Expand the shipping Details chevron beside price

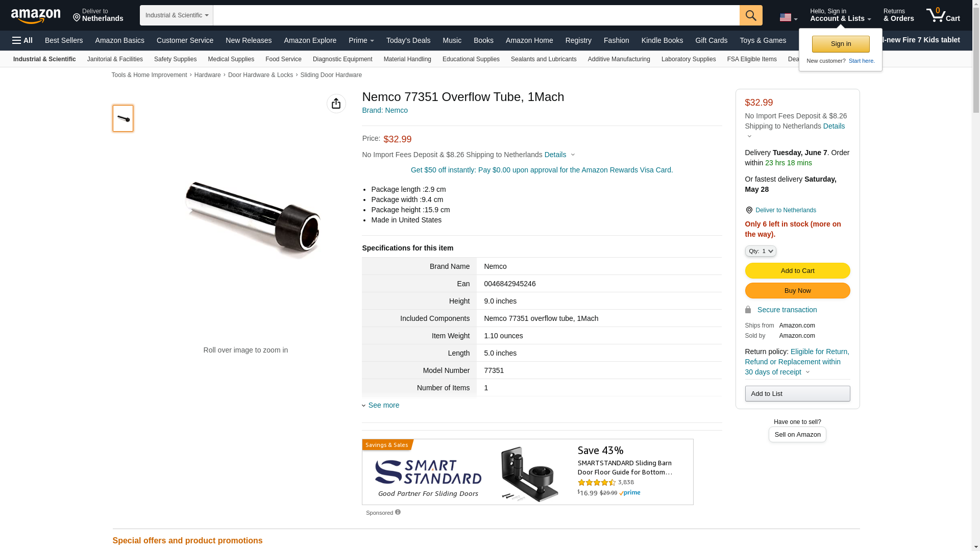coord(573,155)
